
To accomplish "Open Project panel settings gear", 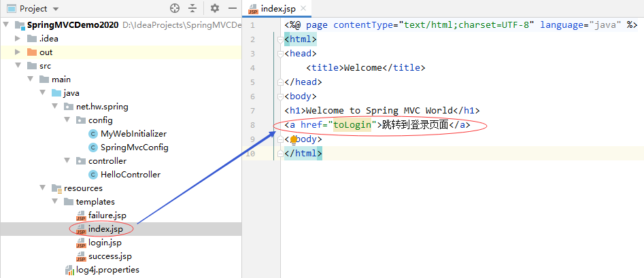I will (215, 8).
